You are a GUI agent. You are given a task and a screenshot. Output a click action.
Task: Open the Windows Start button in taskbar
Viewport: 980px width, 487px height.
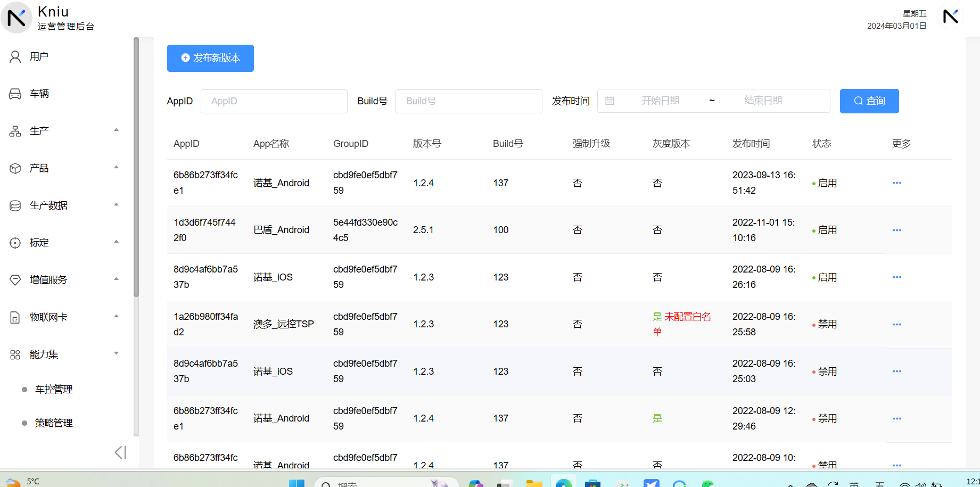click(297, 483)
